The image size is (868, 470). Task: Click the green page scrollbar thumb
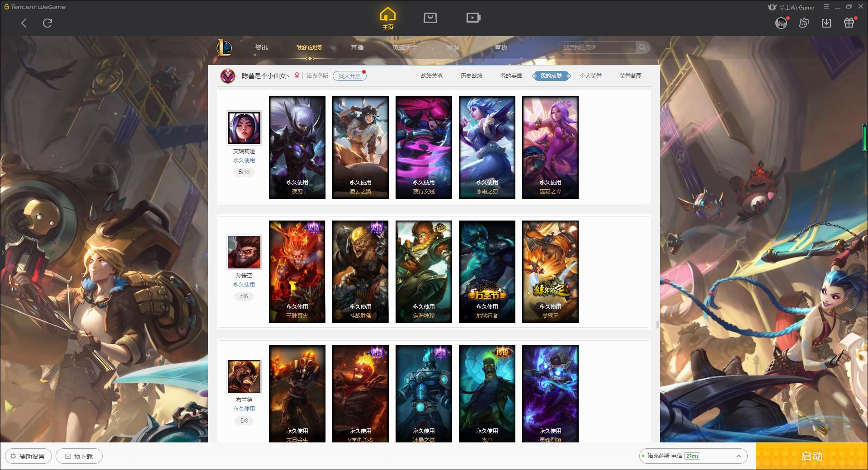(x=865, y=137)
